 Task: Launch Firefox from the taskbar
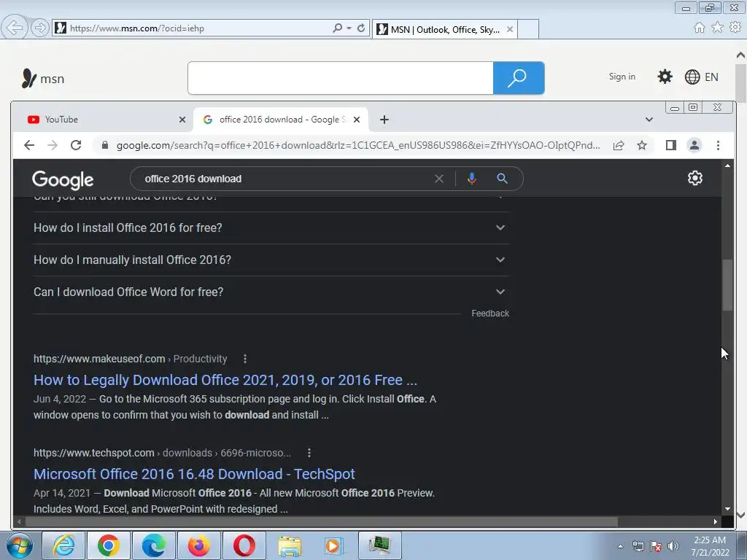(198, 545)
